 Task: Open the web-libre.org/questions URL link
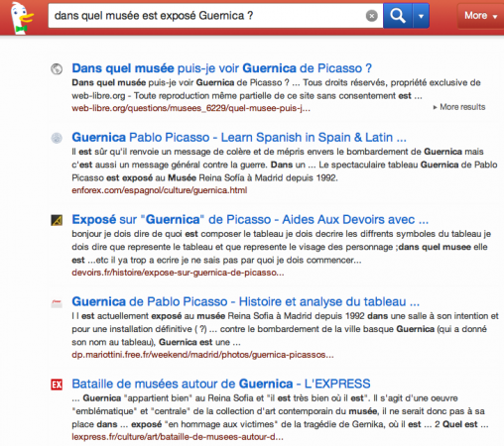click(x=190, y=108)
